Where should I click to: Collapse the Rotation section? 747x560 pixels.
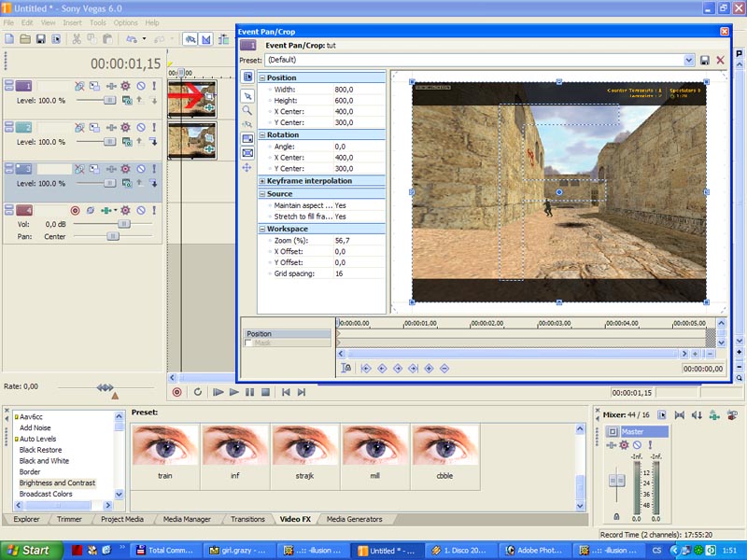click(262, 134)
